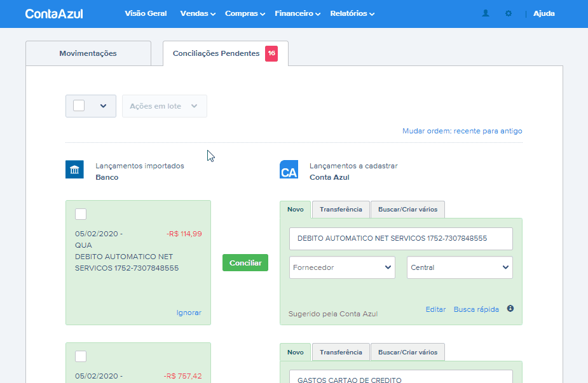Open the Ações em lote dropdown
This screenshot has width=588, height=383.
[x=165, y=106]
